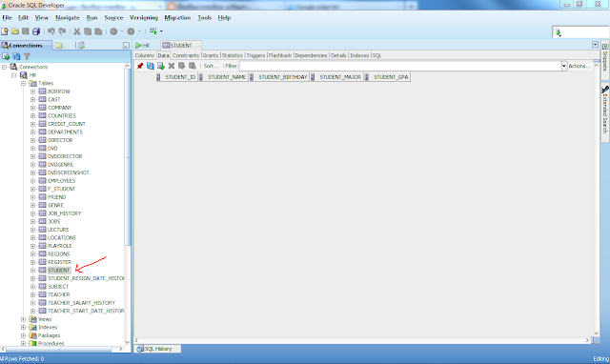Open the Filter history dropdown arrow
The image size is (610, 364).
coord(564,66)
